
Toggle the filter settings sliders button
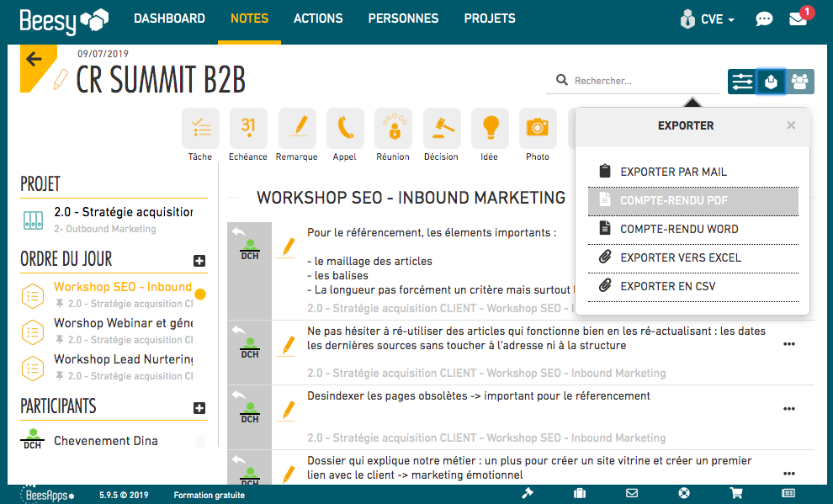(x=742, y=81)
